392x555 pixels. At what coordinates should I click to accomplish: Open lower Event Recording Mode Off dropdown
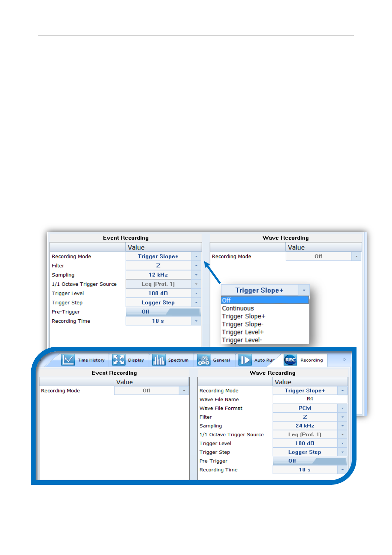(184, 391)
